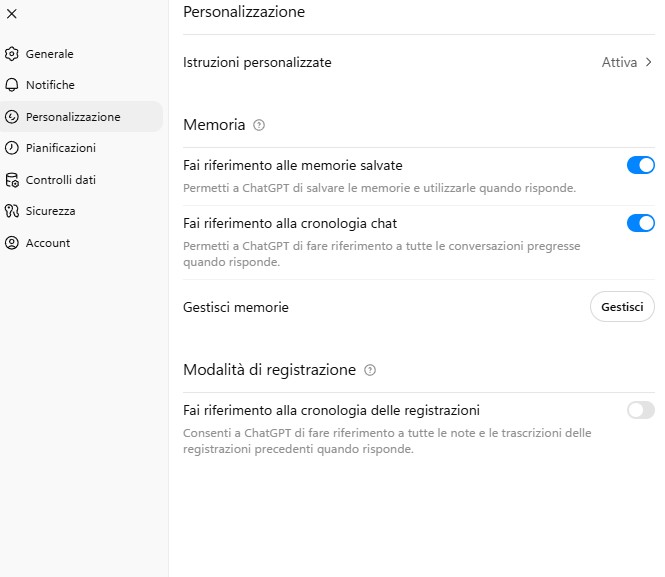Go to the Sicurezza section
Image resolution: width=665 pixels, height=577 pixels.
[x=50, y=211]
